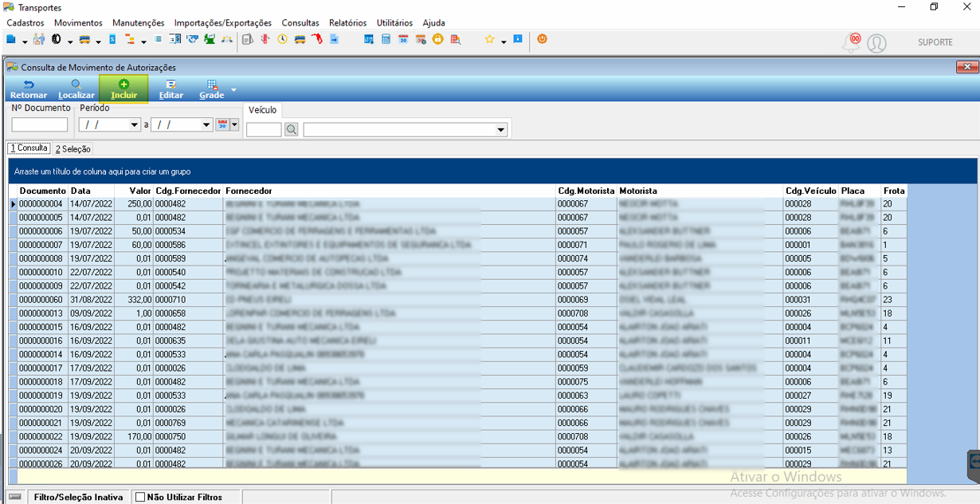Click the yellow padlock toolbar icon
The height and width of the screenshot is (504, 980).
437,39
